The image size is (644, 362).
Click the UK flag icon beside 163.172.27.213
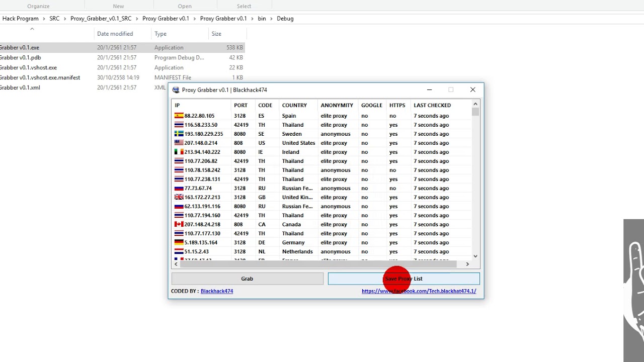pyautogui.click(x=179, y=197)
